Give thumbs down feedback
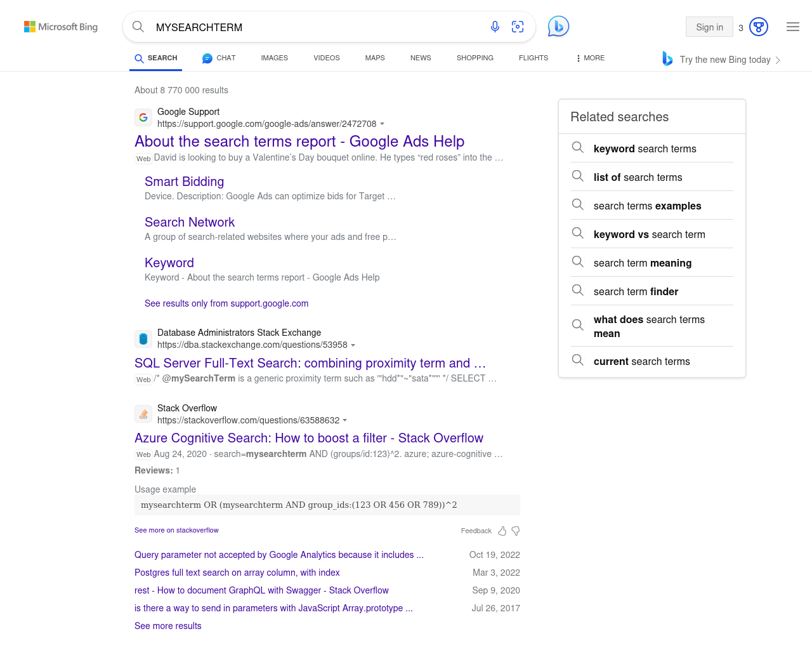The height and width of the screenshot is (650, 812). [516, 531]
